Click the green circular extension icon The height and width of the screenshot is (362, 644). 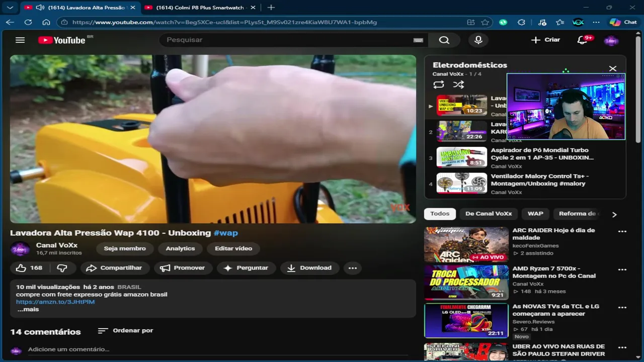503,22
